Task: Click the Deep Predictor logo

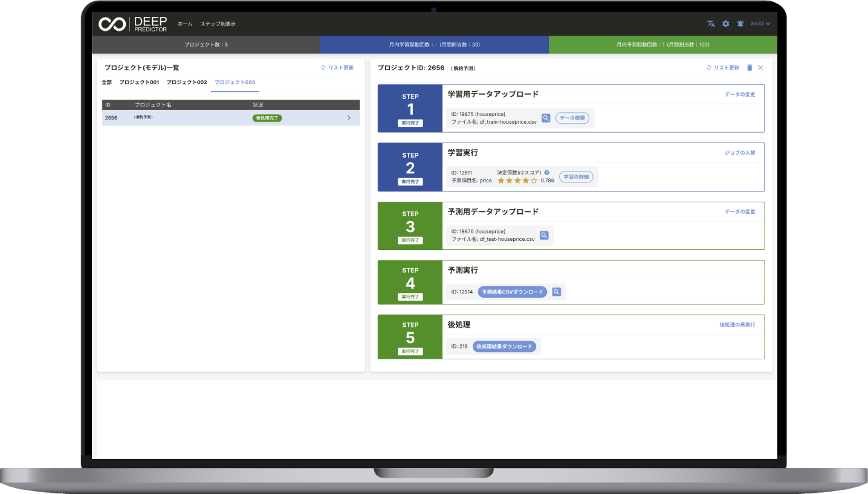Action: (x=133, y=24)
